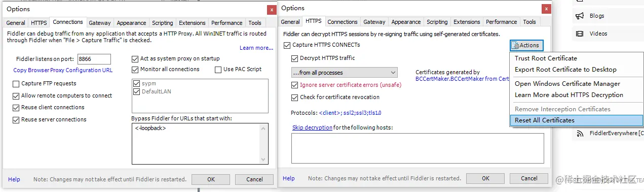Switch to the Gateway tab in HTTPS dialog

(x=374, y=22)
